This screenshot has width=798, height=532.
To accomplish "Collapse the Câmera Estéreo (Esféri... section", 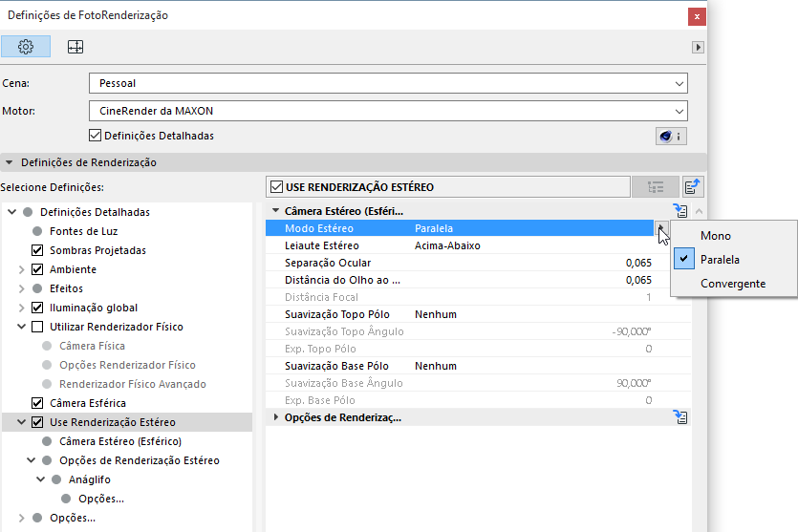I will click(x=276, y=210).
